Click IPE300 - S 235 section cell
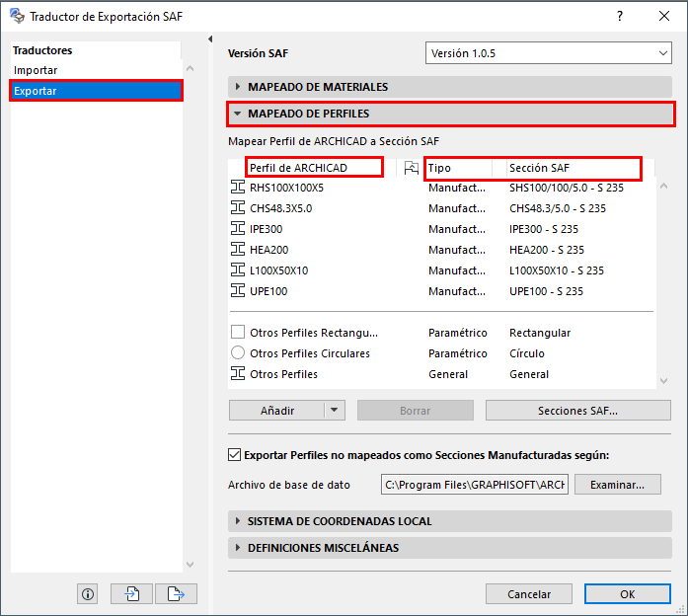This screenshot has height=616, width=688. pyautogui.click(x=544, y=229)
